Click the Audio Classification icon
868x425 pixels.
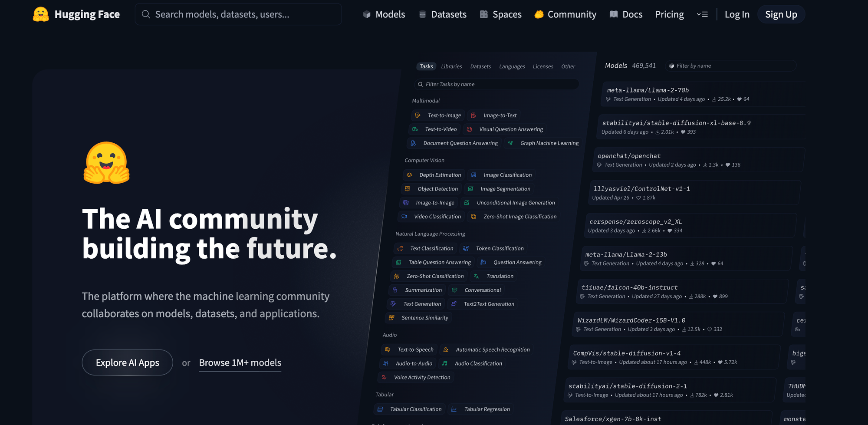[x=445, y=363]
